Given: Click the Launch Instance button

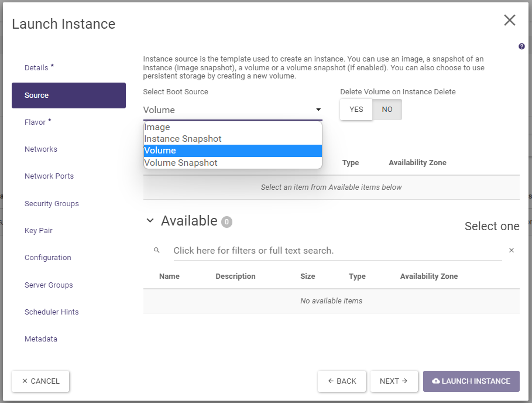Looking at the screenshot, I should [471, 381].
